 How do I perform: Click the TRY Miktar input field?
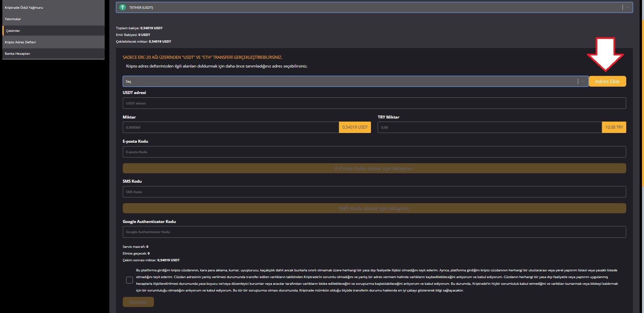pyautogui.click(x=489, y=127)
